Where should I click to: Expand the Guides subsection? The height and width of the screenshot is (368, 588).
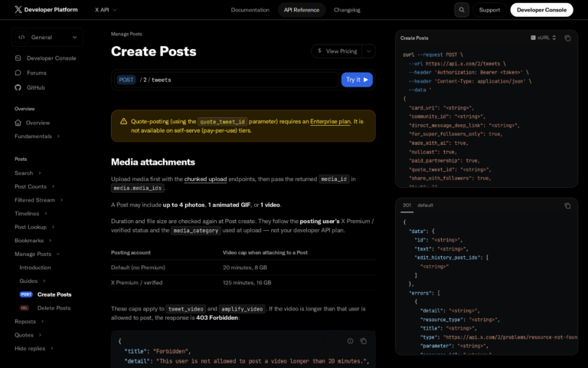click(x=44, y=281)
